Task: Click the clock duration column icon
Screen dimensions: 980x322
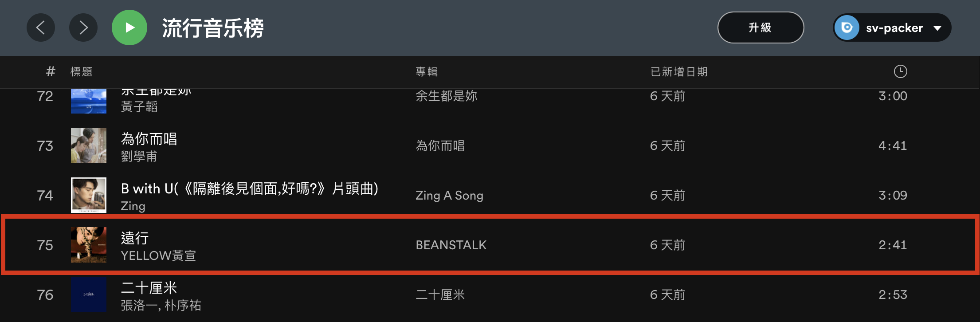Action: coord(900,71)
